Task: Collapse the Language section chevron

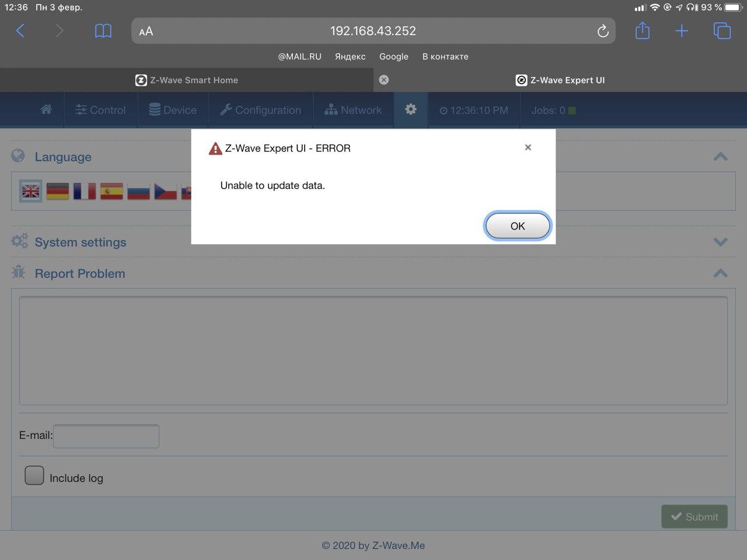Action: 720,156
